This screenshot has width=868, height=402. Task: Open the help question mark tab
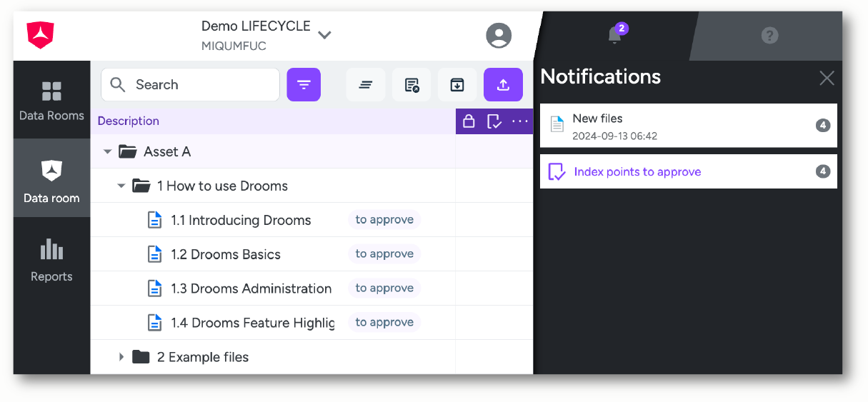(x=769, y=35)
